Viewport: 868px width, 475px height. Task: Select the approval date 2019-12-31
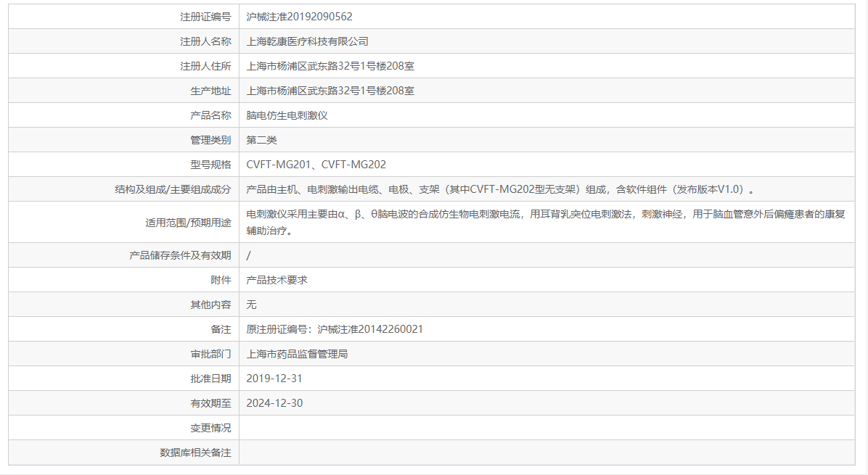click(x=276, y=378)
